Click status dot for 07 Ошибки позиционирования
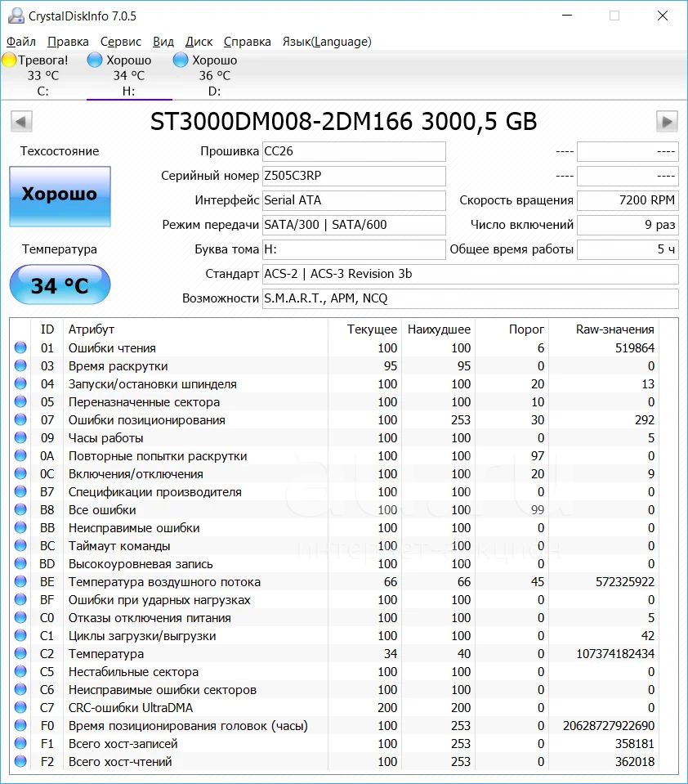This screenshot has height=784, width=688. tap(20, 419)
